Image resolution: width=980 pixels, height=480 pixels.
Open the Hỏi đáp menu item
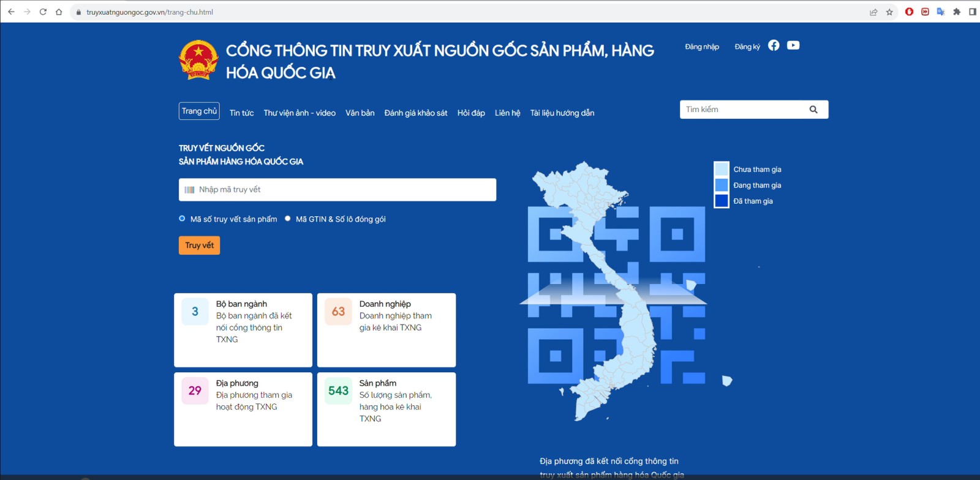[471, 113]
